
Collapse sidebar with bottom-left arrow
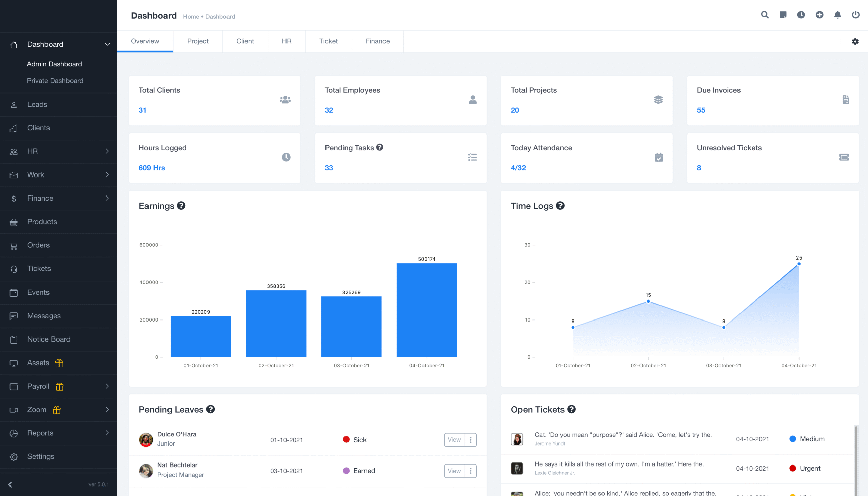pos(10,484)
